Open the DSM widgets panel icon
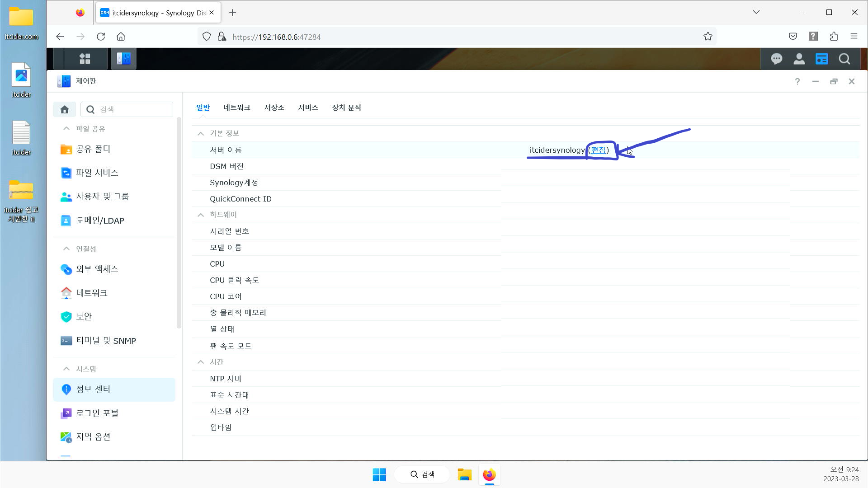Viewport: 868px width, 488px height. click(x=821, y=59)
